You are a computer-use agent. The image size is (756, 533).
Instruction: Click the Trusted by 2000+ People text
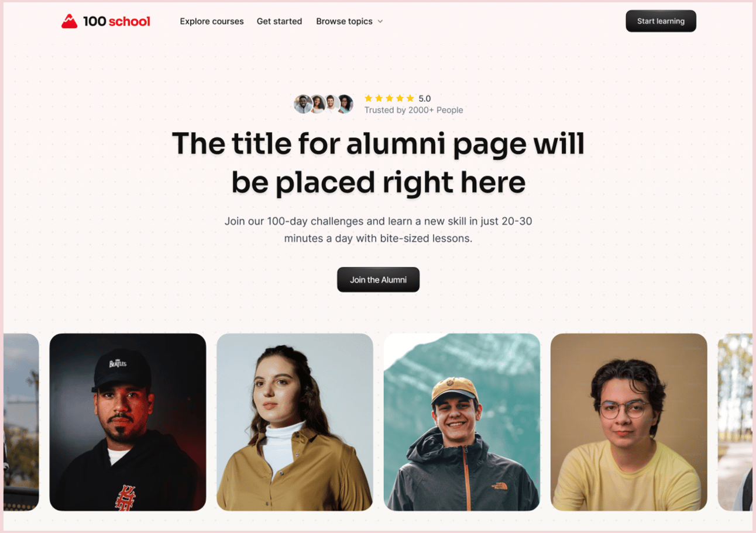click(x=414, y=110)
